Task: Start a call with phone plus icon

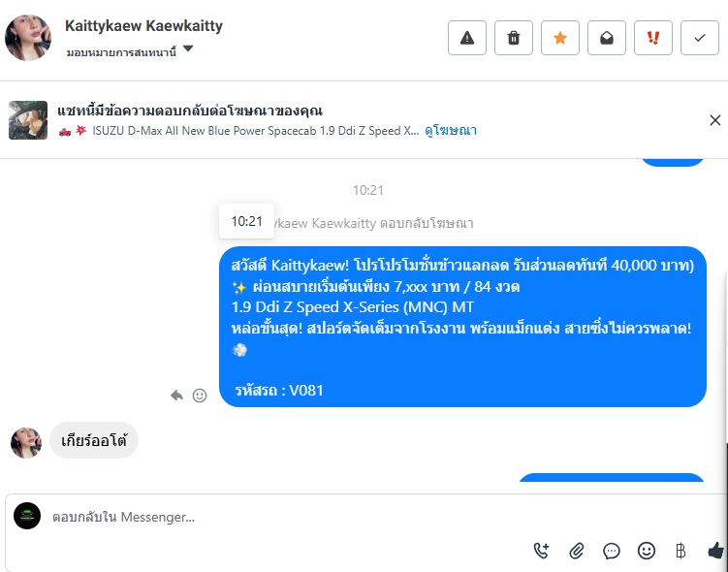Action: (x=541, y=551)
